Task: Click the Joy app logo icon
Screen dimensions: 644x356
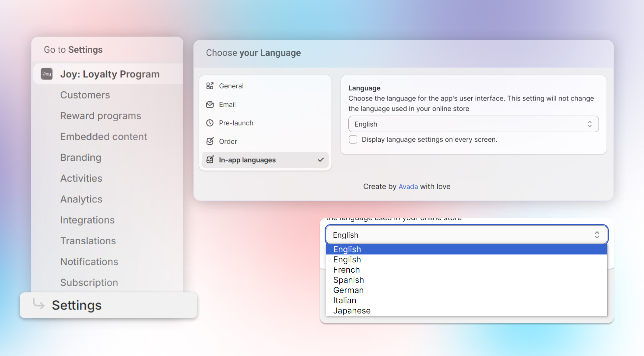Action: coord(46,74)
